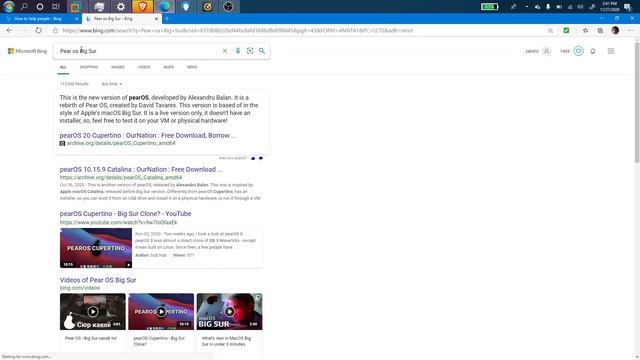Open 'pearOS 10.15.9 Catalina' result link

(x=141, y=169)
